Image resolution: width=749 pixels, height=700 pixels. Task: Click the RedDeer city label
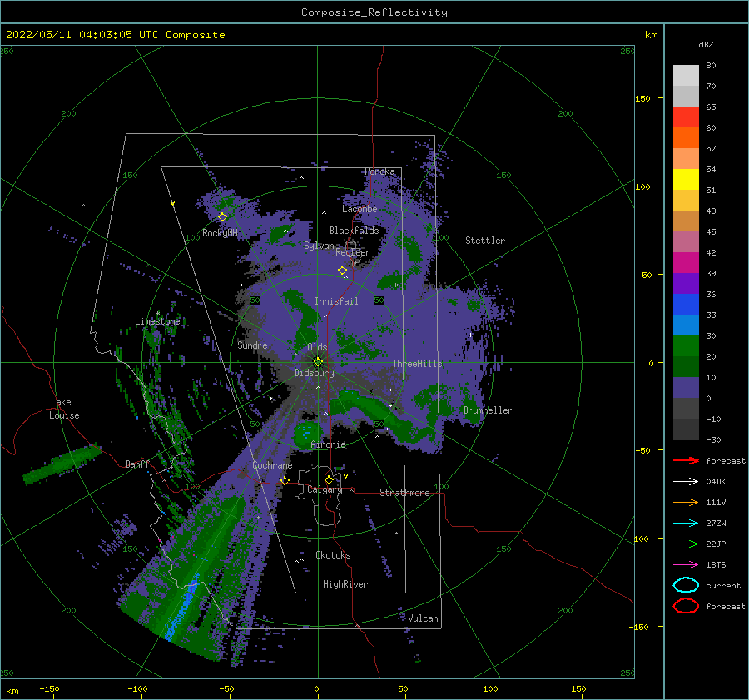coord(353,252)
